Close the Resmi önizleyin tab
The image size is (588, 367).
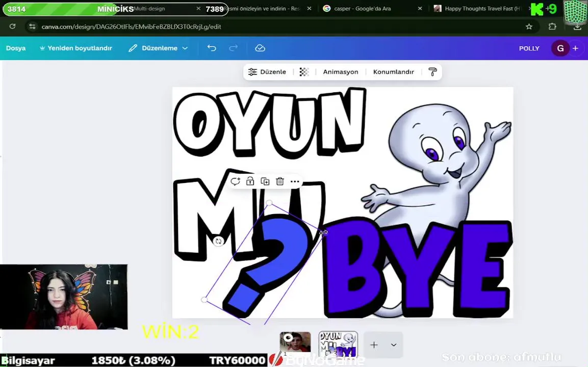point(309,8)
